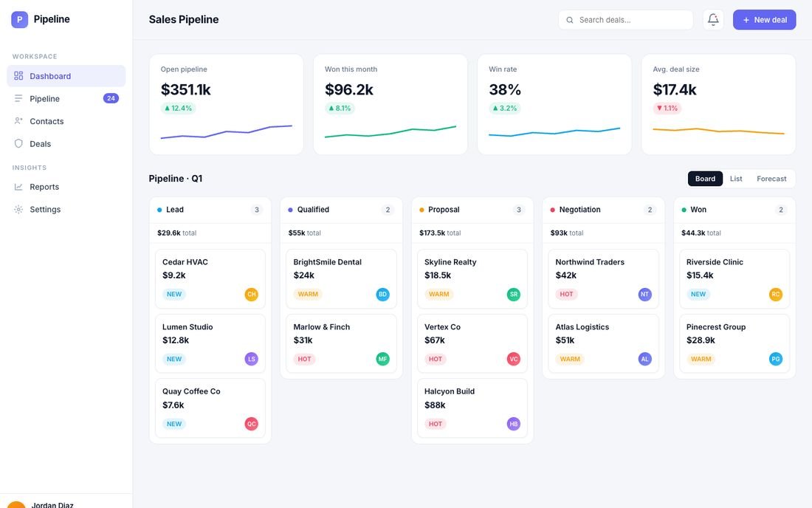Image resolution: width=812 pixels, height=508 pixels.
Task: Click the Open pipeline sparkline chart
Action: (227, 132)
